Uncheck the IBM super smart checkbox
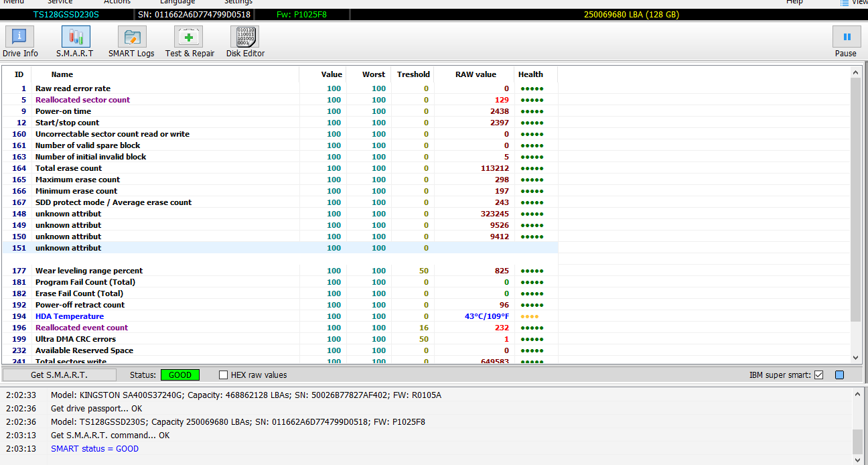The height and width of the screenshot is (465, 868). click(818, 375)
